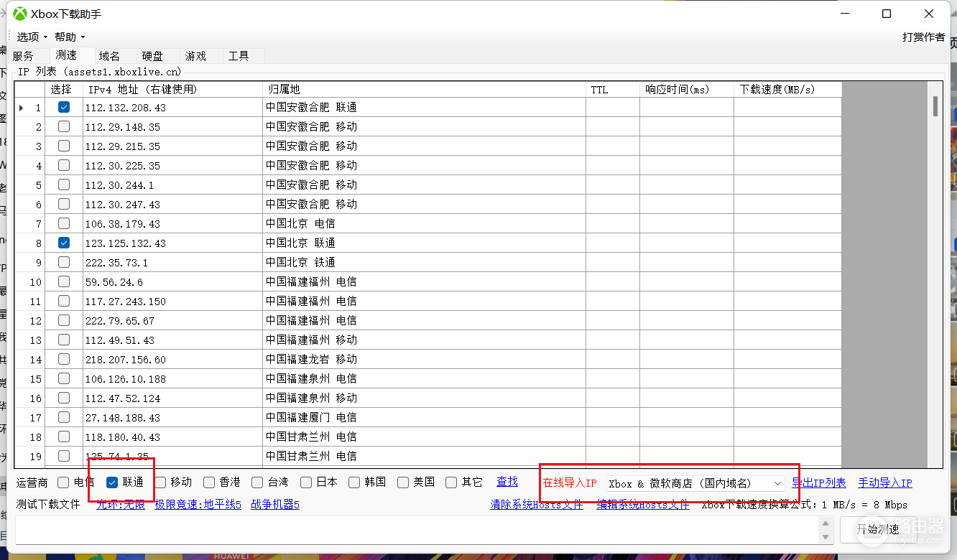Sort by 下载速度(MB/s) column header

(x=787, y=90)
